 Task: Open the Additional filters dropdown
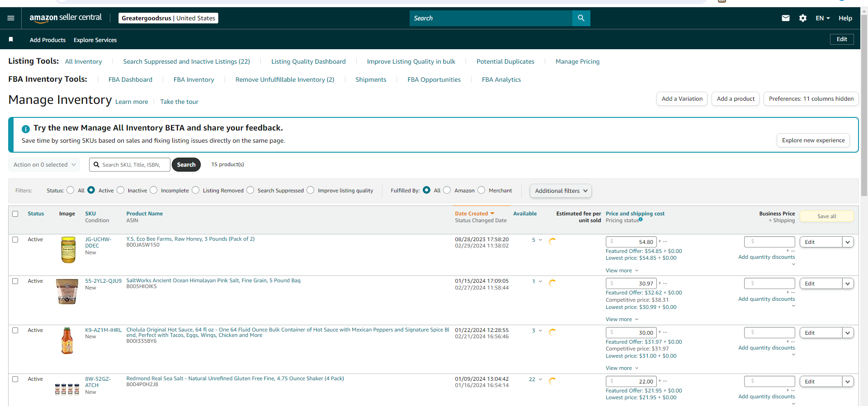point(561,191)
